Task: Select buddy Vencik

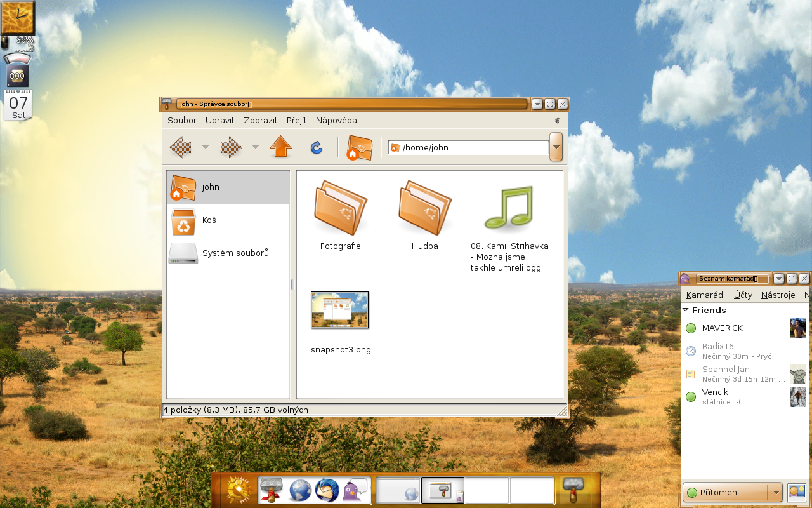Action: coord(745,396)
